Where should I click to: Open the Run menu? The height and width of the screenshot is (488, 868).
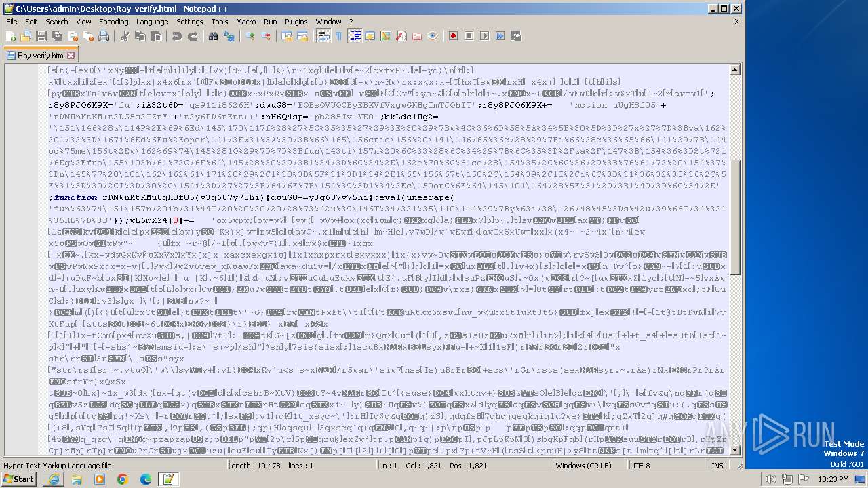(270, 22)
